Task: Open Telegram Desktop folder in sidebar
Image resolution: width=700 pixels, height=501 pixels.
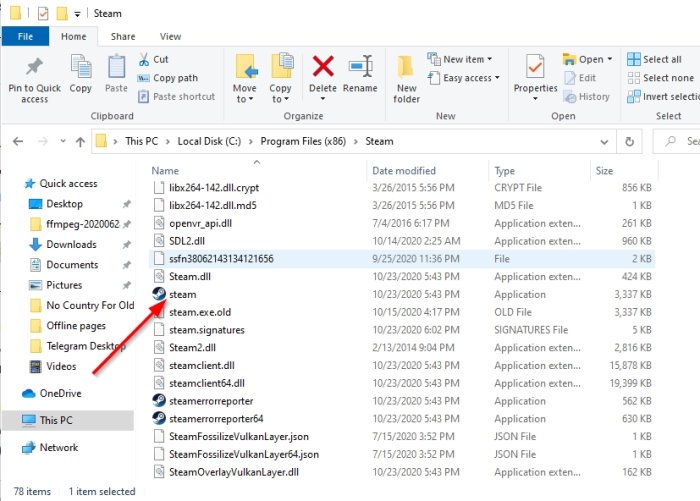Action: point(77,346)
